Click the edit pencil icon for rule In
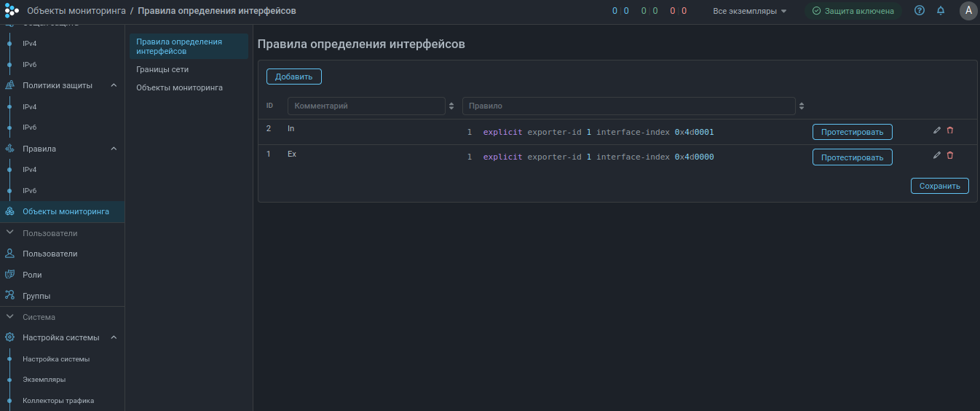The image size is (980, 411). [937, 130]
